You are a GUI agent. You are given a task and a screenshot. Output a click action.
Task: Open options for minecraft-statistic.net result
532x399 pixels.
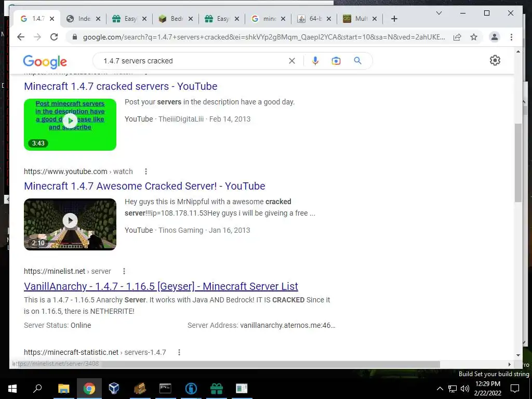click(179, 353)
